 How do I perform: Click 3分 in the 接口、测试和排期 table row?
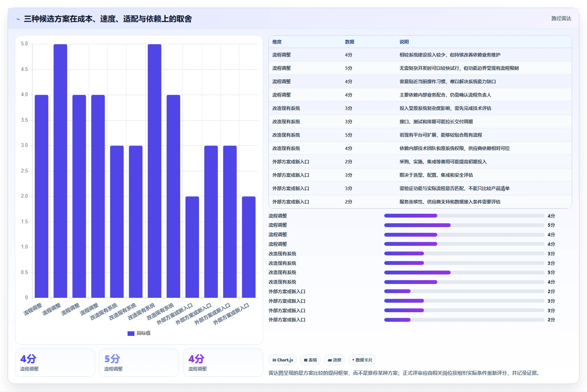pyautogui.click(x=349, y=122)
